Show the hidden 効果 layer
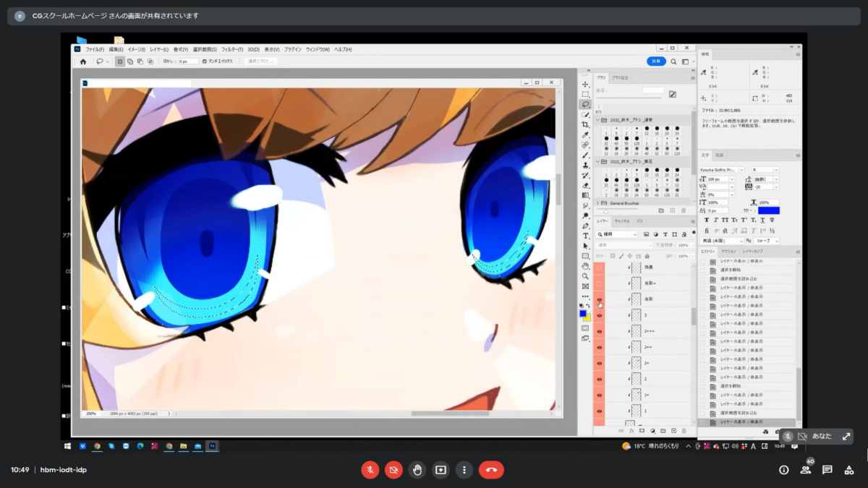868x488 pixels. click(599, 267)
